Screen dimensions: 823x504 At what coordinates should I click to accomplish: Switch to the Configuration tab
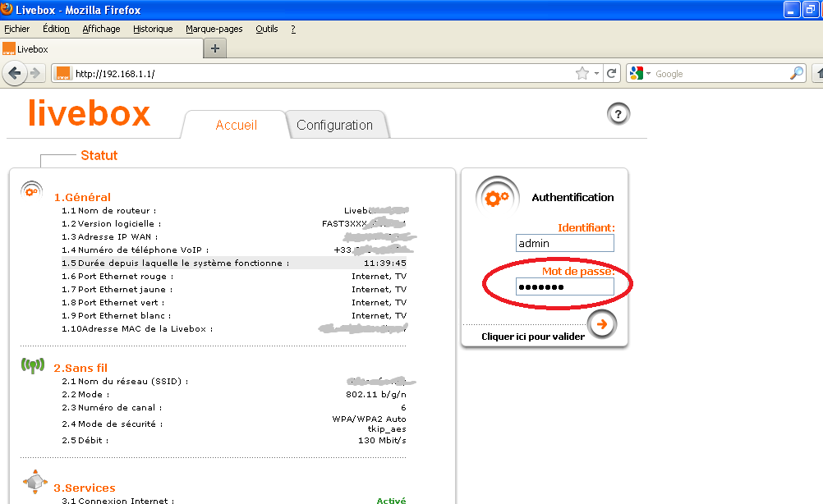coord(334,125)
